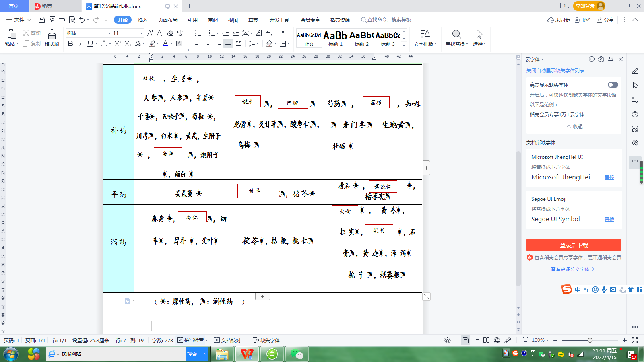Click the font color red A swatch
Viewport: 644px width, 362px height.
[165, 43]
